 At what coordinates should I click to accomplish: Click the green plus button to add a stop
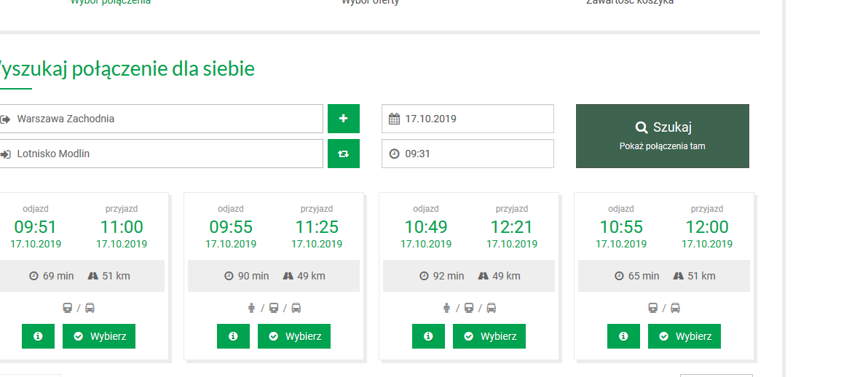[343, 119]
